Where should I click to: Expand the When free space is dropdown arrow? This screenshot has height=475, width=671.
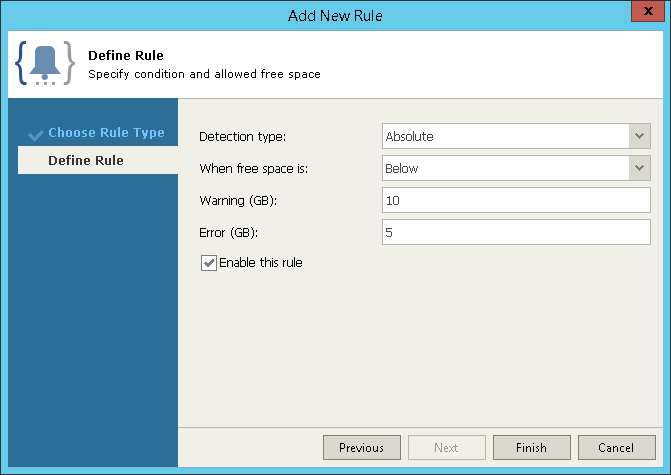pos(640,168)
